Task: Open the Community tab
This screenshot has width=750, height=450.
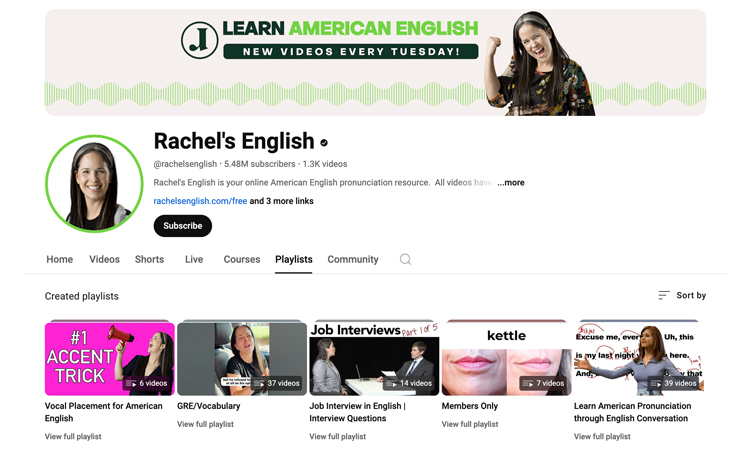Action: (x=353, y=259)
